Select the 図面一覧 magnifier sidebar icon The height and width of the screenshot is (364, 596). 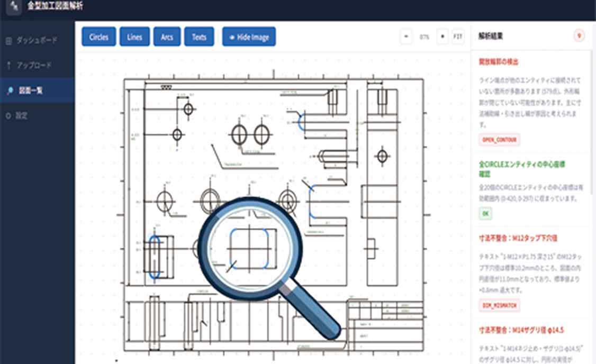(8, 90)
